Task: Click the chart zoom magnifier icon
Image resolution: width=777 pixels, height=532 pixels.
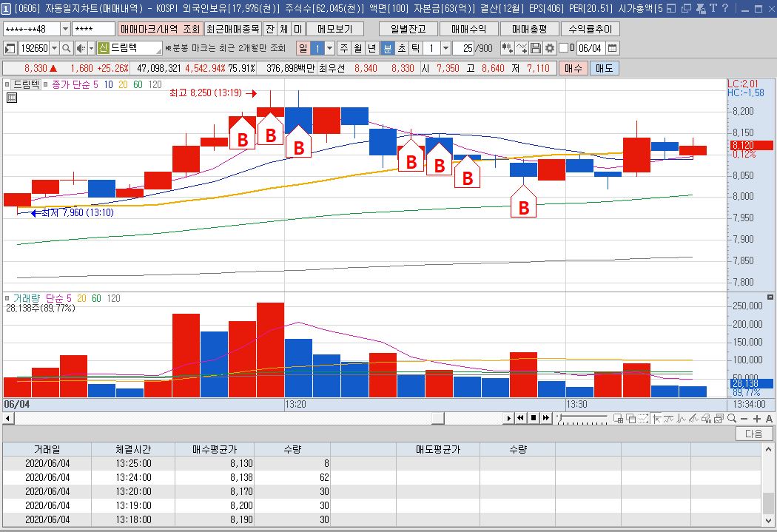Action: point(731,419)
